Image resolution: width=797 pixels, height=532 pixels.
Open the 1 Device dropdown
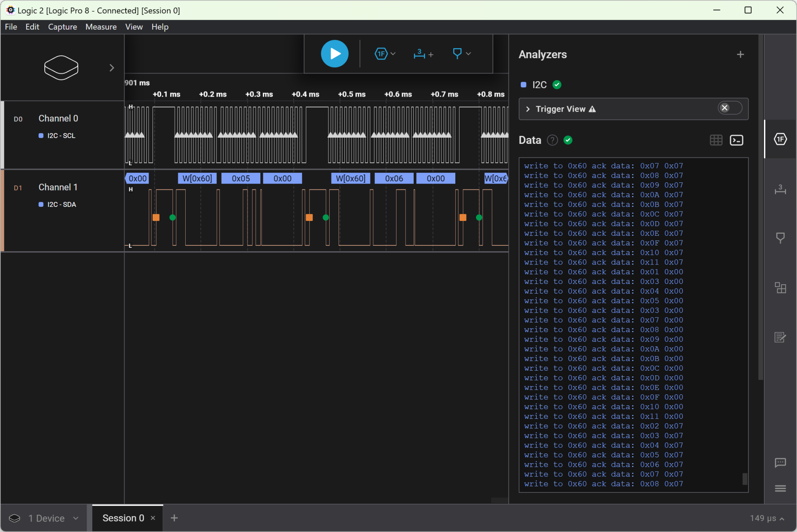click(53, 518)
